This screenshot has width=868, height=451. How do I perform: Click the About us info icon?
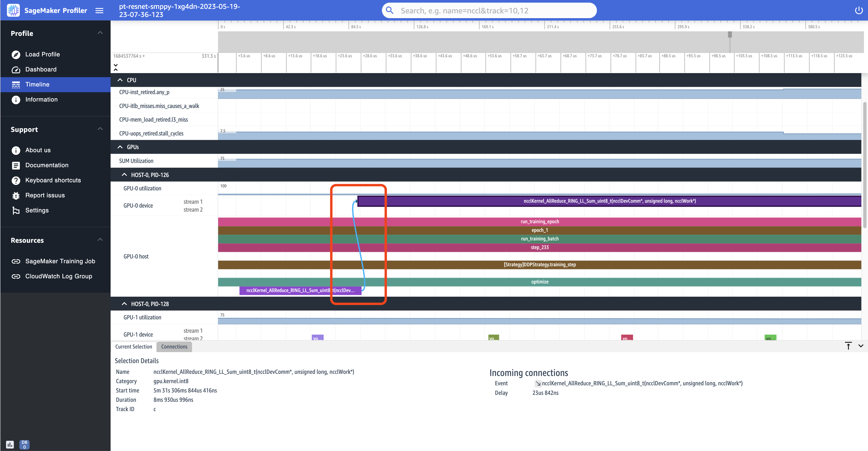16,150
